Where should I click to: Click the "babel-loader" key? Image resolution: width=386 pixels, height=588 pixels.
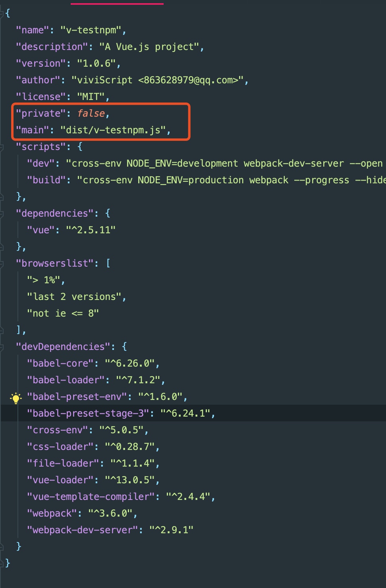[x=66, y=380]
